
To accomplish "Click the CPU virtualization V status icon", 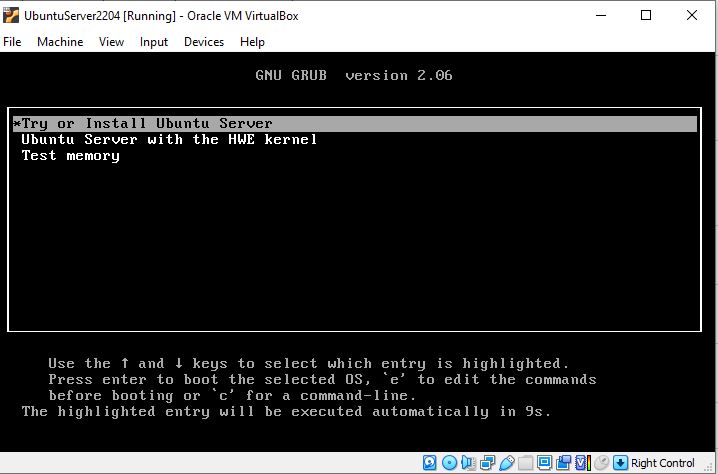I will coord(582,463).
